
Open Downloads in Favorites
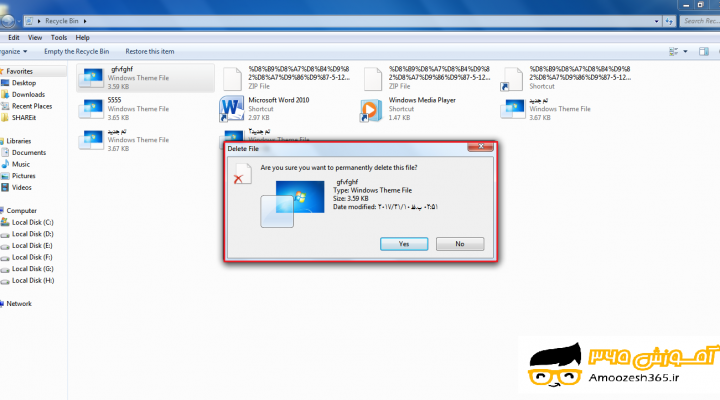(28, 95)
